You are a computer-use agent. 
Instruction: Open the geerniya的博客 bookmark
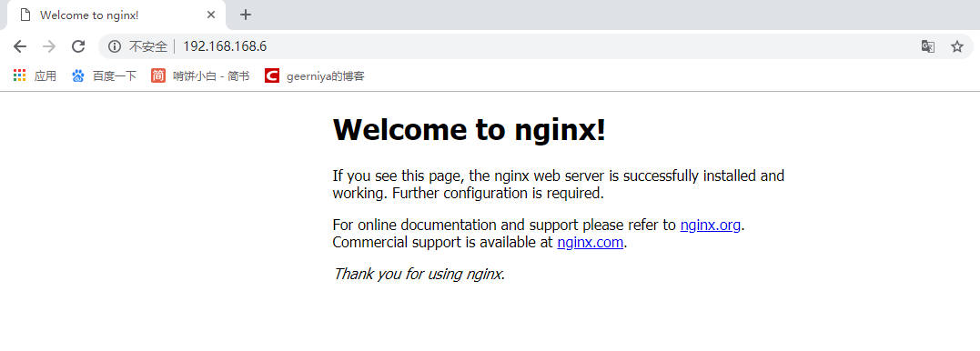coord(314,76)
